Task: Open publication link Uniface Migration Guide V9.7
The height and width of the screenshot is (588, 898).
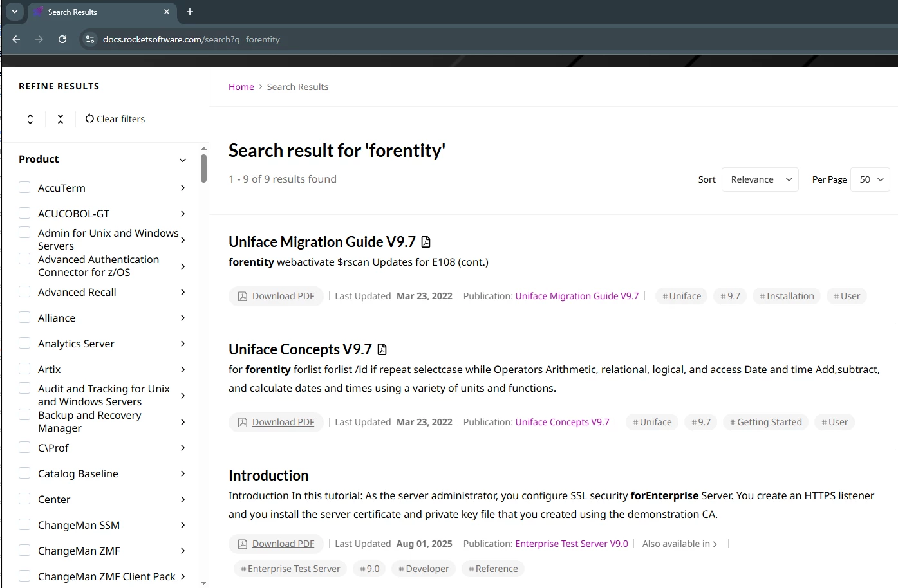Action: (577, 296)
